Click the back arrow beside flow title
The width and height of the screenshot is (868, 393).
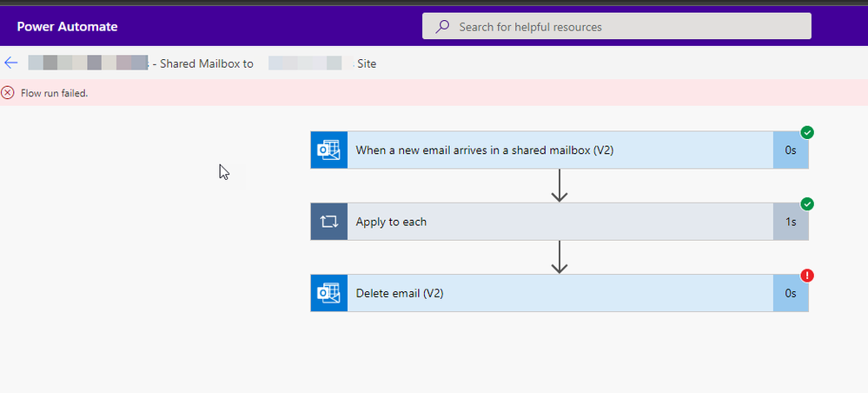[11, 63]
